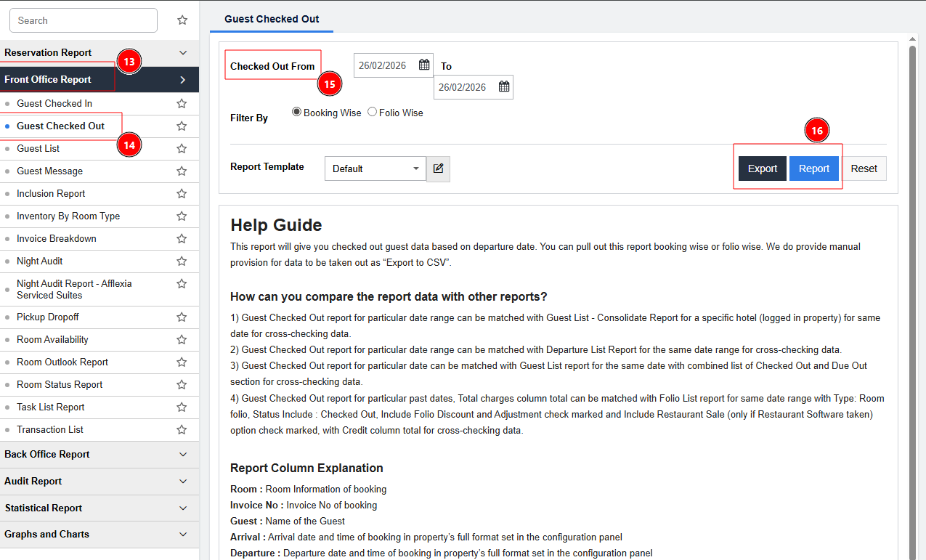Image resolution: width=926 pixels, height=560 pixels.
Task: Open Inventory By Room Type report
Action: coord(68,216)
